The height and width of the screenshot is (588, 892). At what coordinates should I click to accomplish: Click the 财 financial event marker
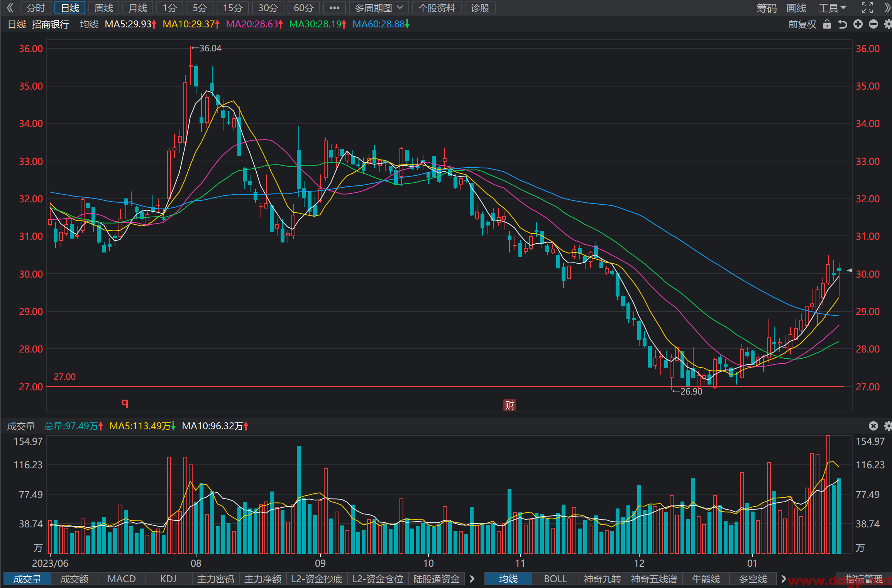[509, 405]
